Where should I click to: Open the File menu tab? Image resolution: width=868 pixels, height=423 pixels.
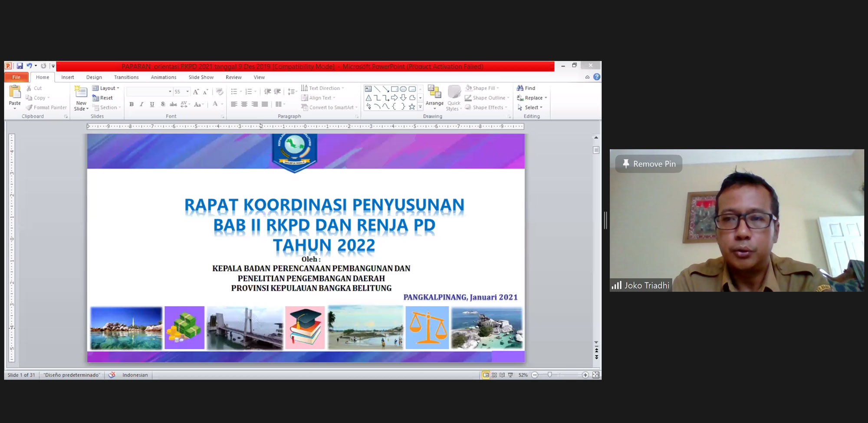click(16, 77)
